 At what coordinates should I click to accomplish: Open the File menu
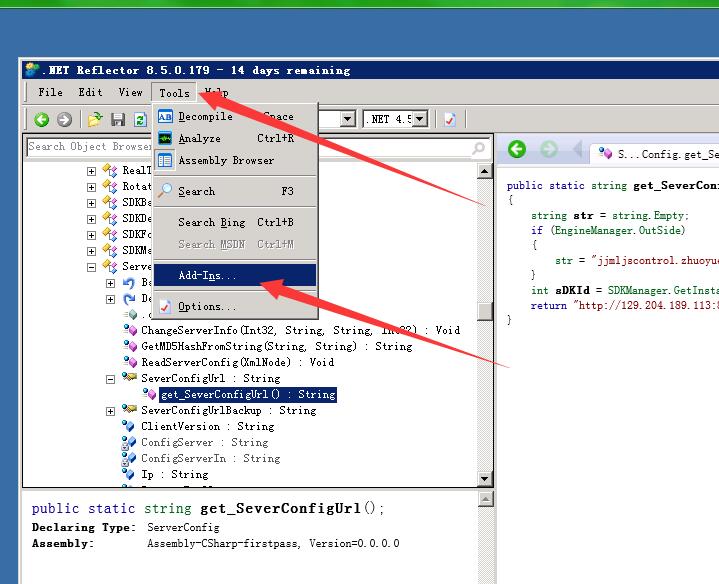[x=50, y=92]
